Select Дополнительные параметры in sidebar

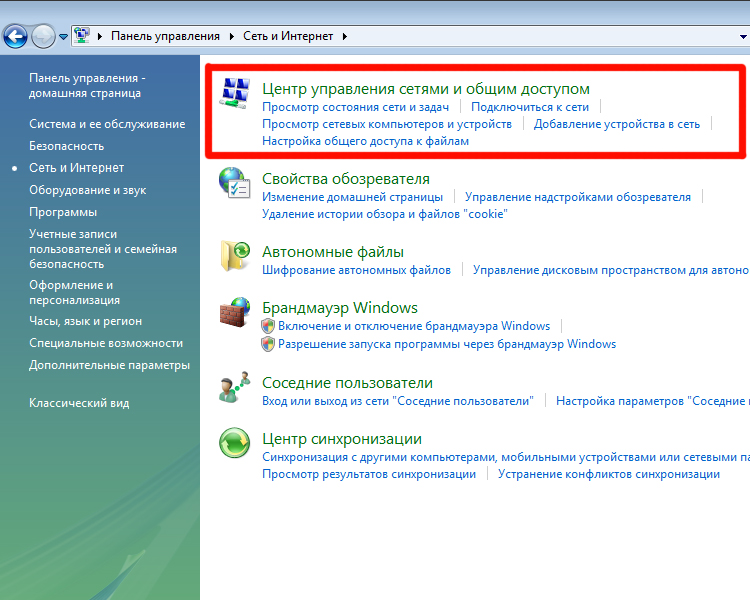tap(110, 365)
